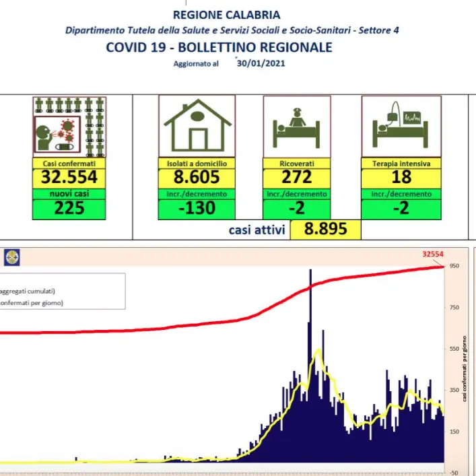
Task: Click the COVID 19 Bollettino Regionale title
Action: (x=219, y=47)
